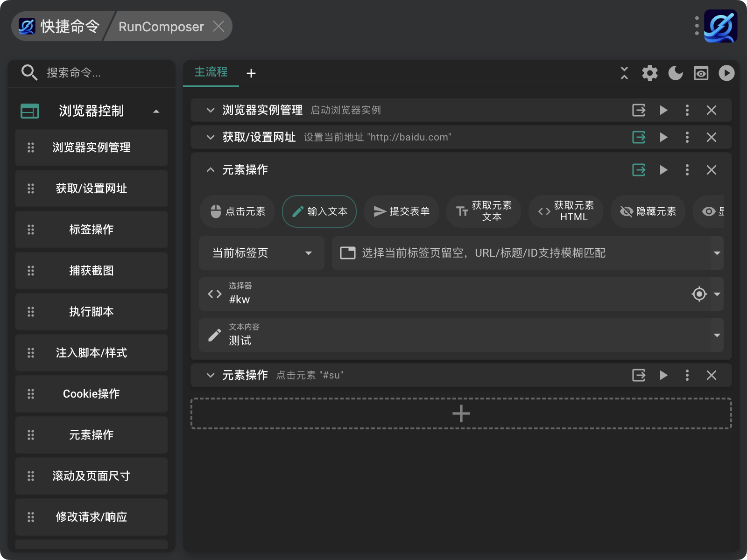This screenshot has height=560, width=747.
Task: Run the 点击元素 "#su" command
Action: tap(663, 375)
